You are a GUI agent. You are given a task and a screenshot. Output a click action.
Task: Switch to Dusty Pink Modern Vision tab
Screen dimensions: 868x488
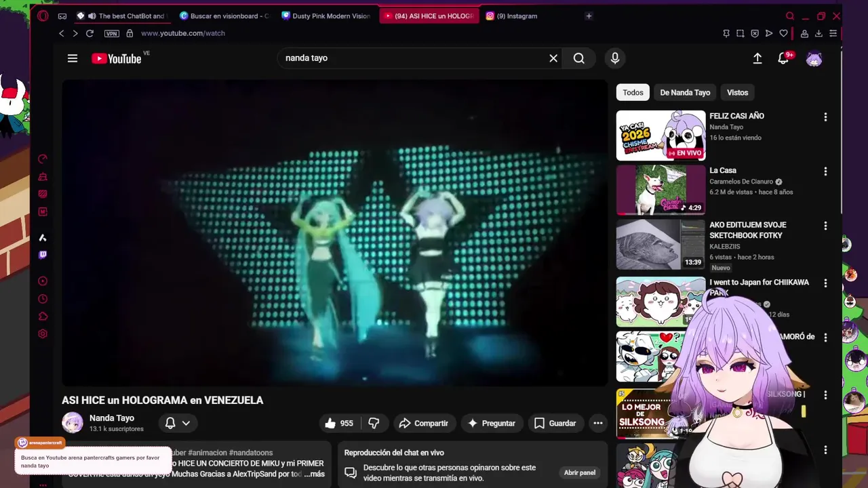tap(326, 16)
